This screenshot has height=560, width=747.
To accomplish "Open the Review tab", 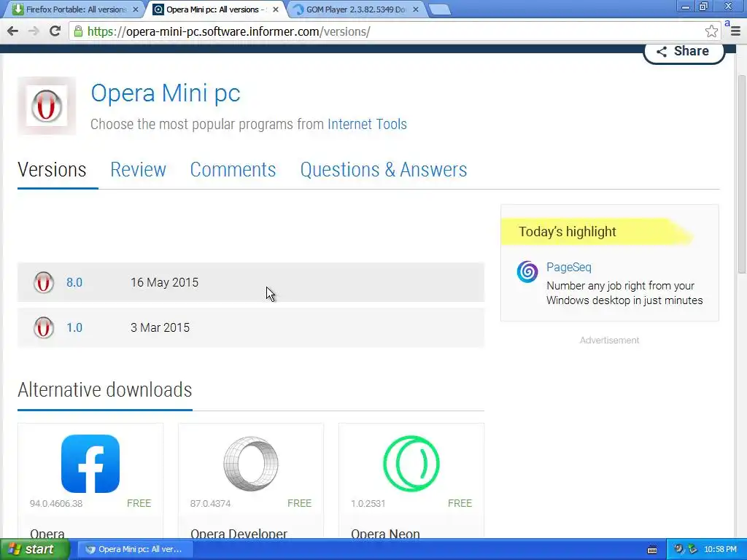I will pyautogui.click(x=138, y=169).
